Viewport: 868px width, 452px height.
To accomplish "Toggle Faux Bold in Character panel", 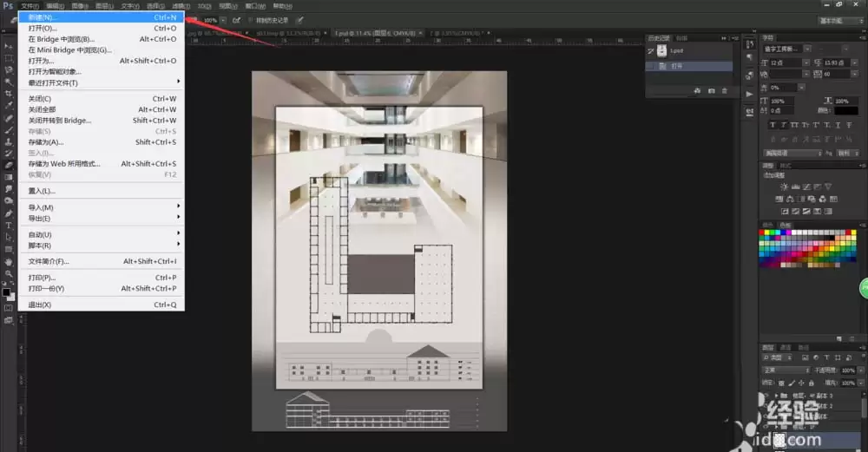I will click(x=773, y=125).
